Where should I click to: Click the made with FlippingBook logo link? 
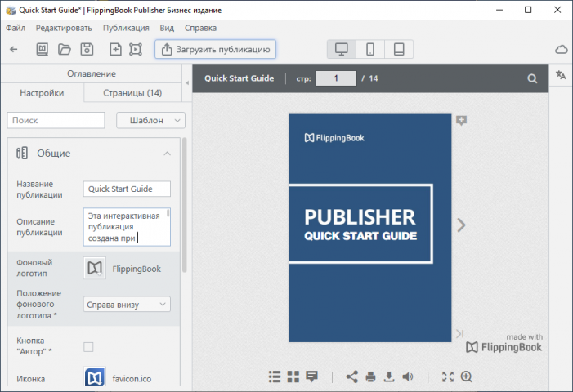(x=504, y=344)
